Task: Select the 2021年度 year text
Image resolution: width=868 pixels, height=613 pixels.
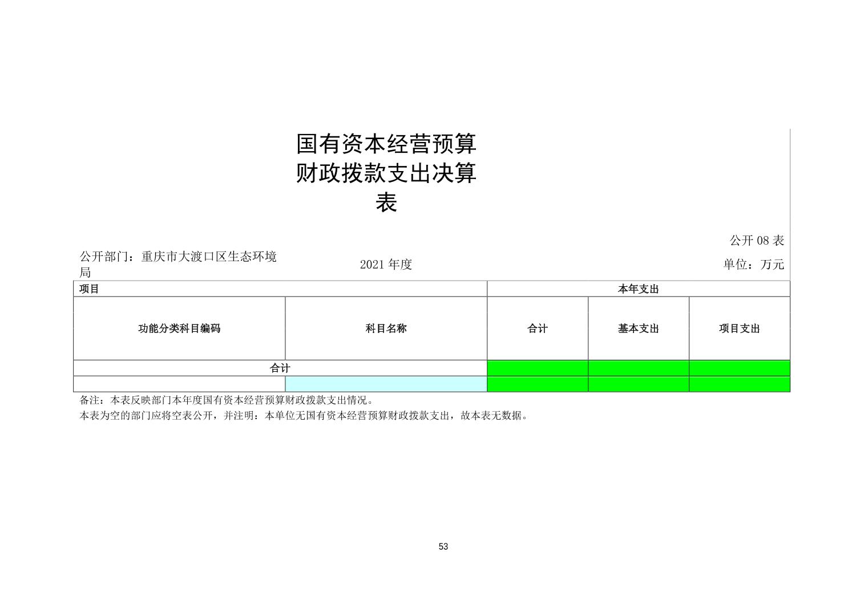Action: 386,265
